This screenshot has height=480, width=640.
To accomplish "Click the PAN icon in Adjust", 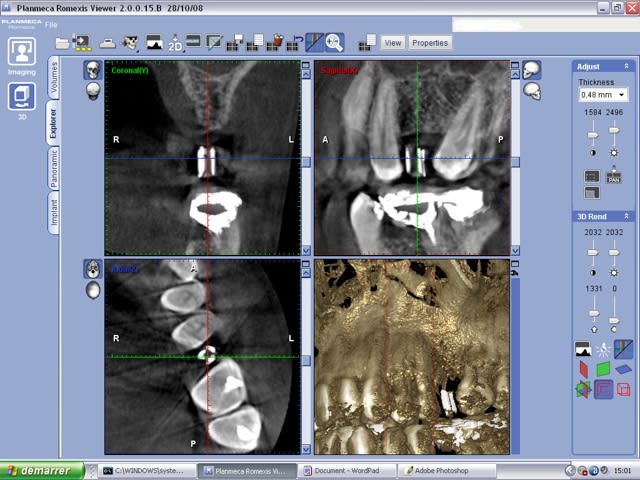I will pos(614,176).
